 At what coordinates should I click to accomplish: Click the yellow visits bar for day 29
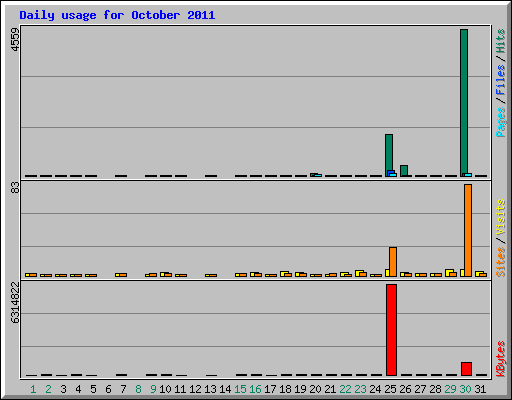pyautogui.click(x=449, y=273)
